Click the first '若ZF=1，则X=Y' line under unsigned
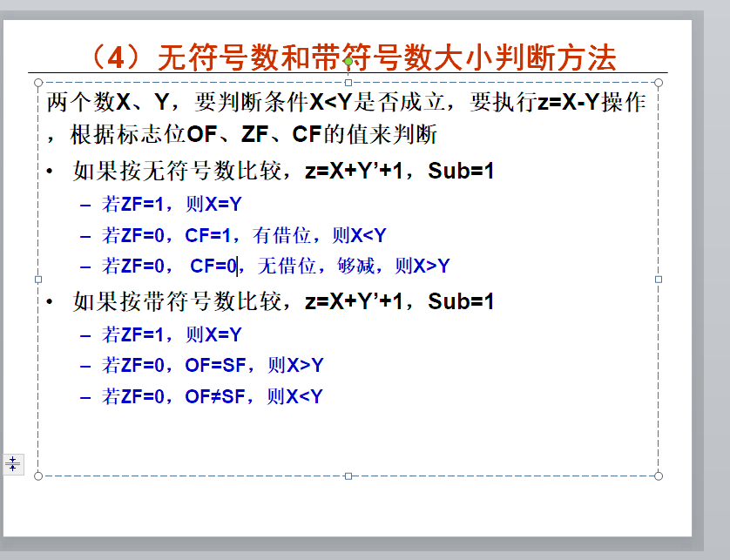 (x=172, y=204)
